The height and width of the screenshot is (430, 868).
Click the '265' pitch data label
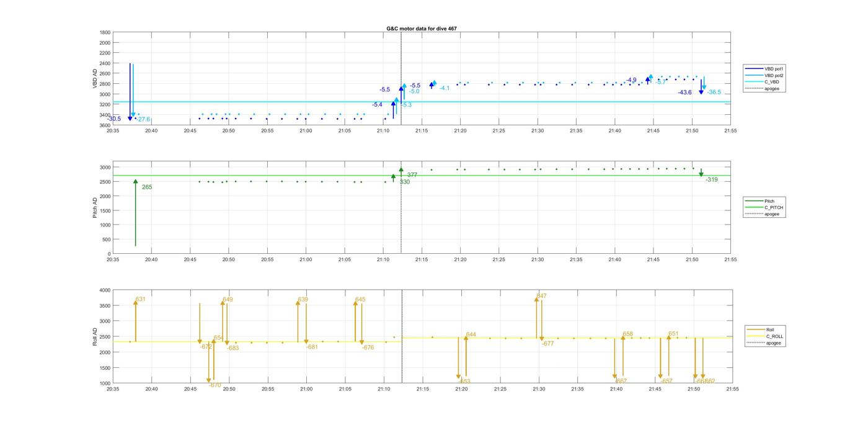point(147,187)
